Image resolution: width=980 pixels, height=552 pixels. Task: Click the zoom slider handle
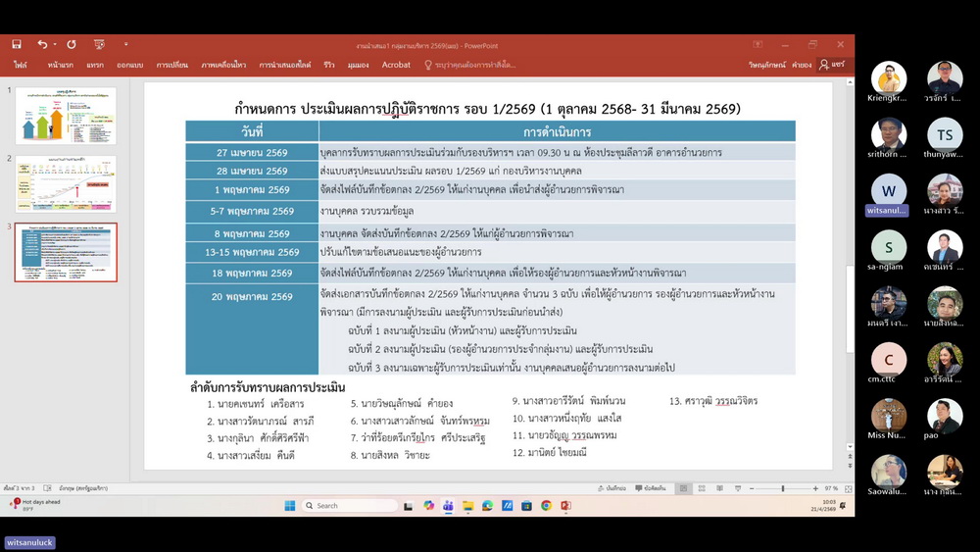[x=783, y=488]
